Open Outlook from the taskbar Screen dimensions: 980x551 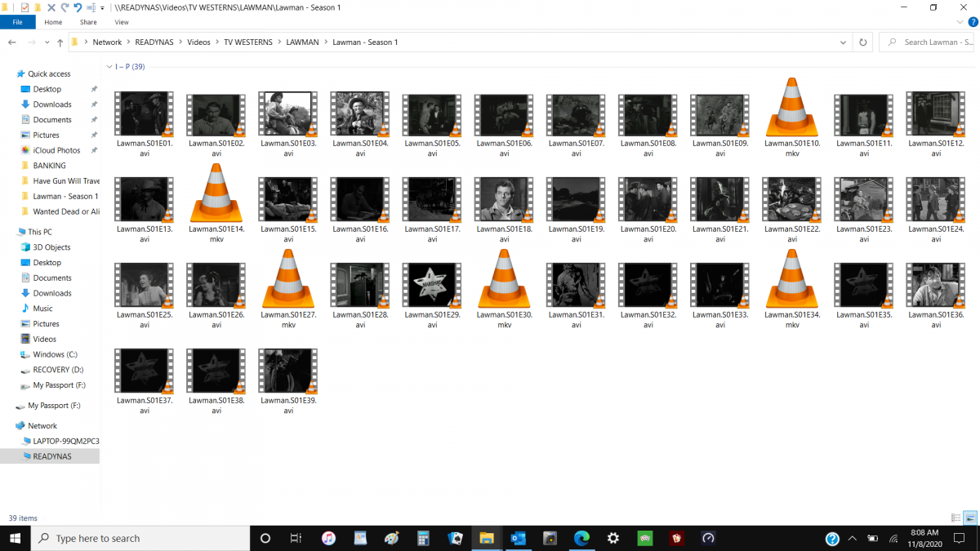coord(518,539)
